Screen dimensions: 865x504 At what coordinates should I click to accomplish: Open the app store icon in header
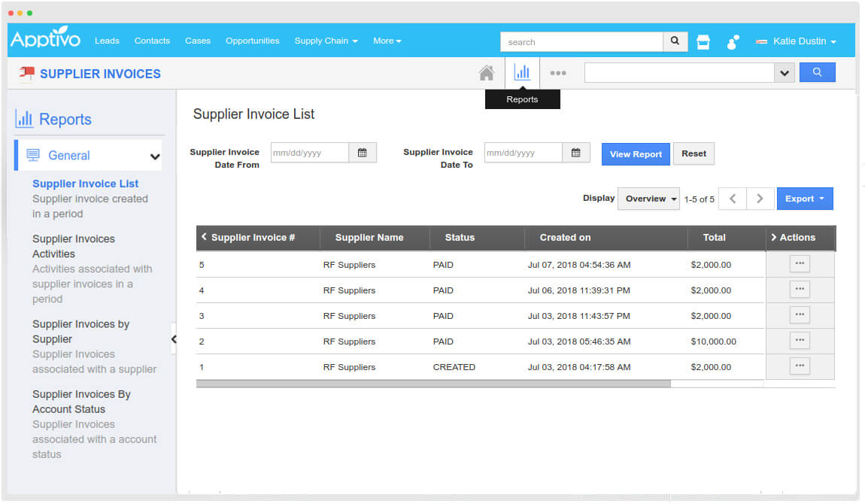[703, 42]
